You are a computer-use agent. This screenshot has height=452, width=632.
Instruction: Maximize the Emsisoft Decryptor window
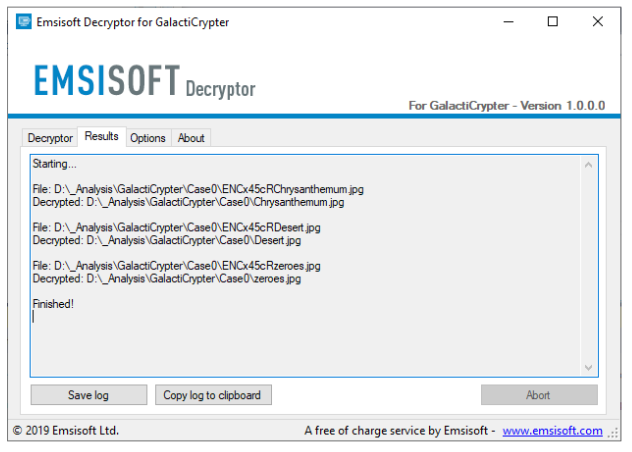[553, 21]
